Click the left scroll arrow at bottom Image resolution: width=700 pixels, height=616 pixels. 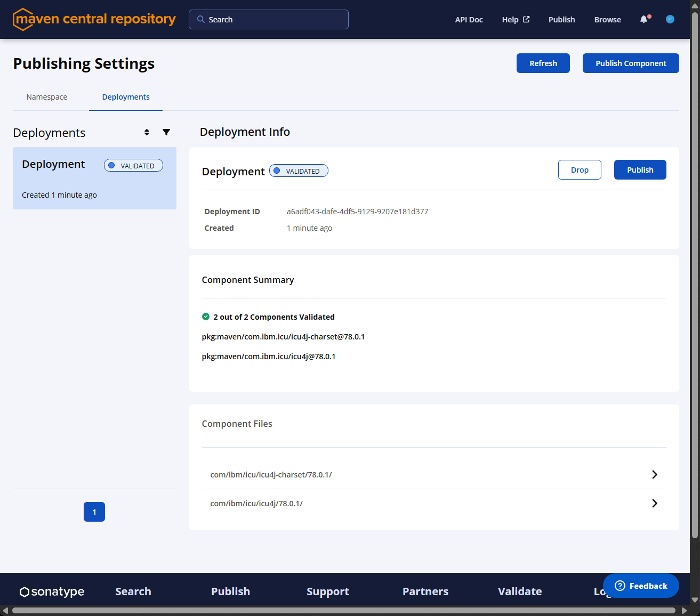(5, 611)
